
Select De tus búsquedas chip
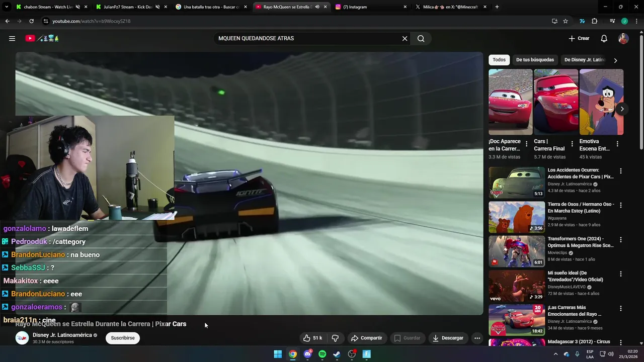[x=535, y=60]
